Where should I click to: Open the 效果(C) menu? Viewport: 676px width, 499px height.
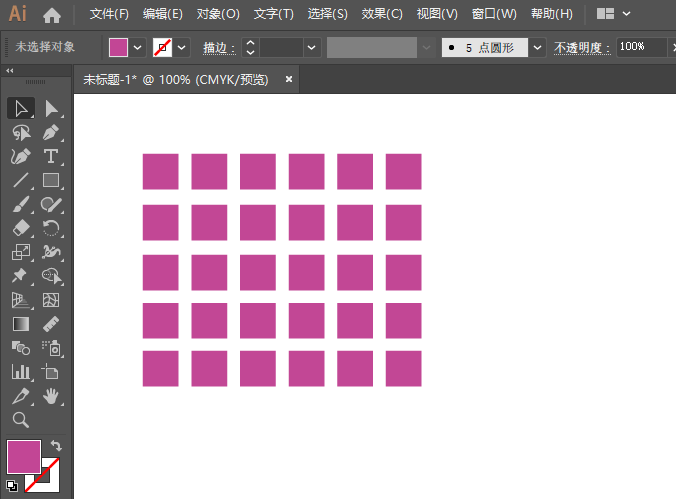pos(381,14)
